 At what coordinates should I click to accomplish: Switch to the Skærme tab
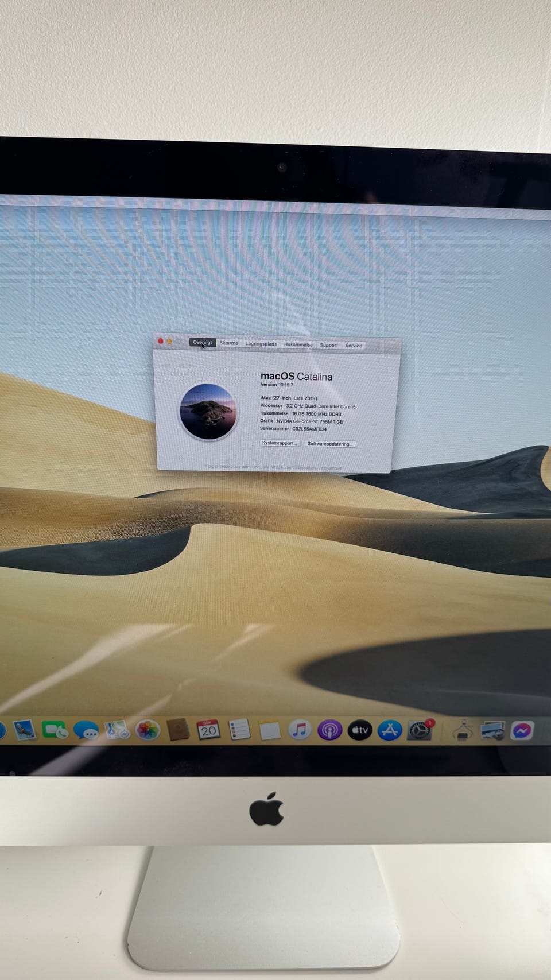click(228, 343)
